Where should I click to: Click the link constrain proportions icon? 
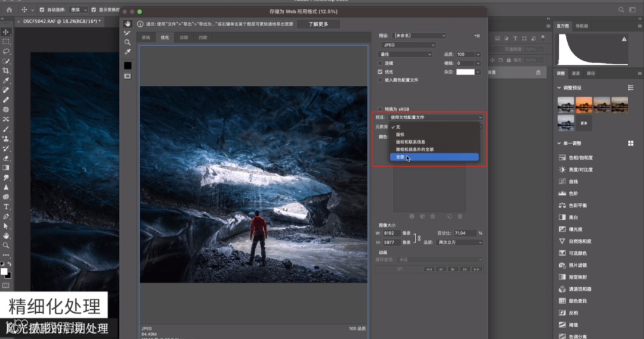419,238
